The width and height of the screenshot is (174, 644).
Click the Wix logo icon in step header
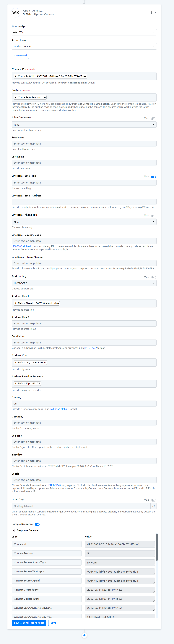pos(16,13)
